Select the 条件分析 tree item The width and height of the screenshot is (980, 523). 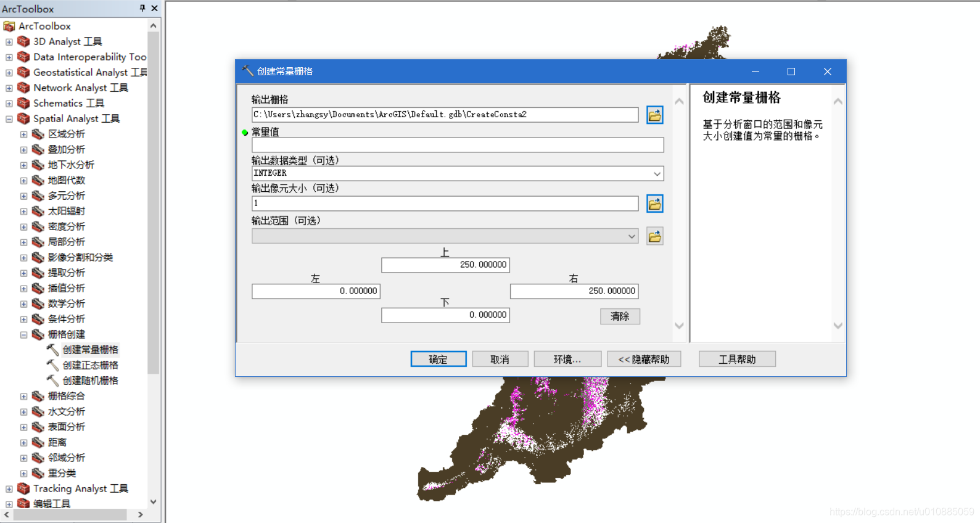pos(67,319)
